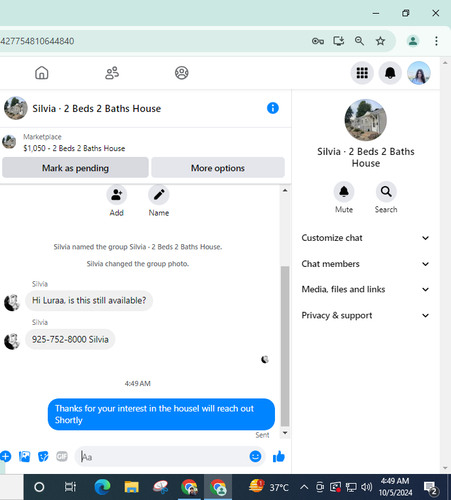Click the zoom magnifier in address bar
This screenshot has height=500, width=451.
point(359,41)
